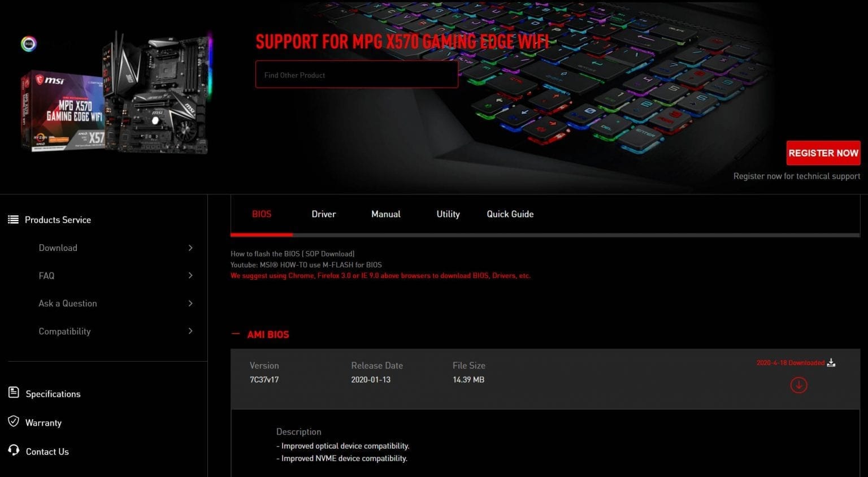868x477 pixels.
Task: Click the Products Service list icon
Action: click(13, 219)
